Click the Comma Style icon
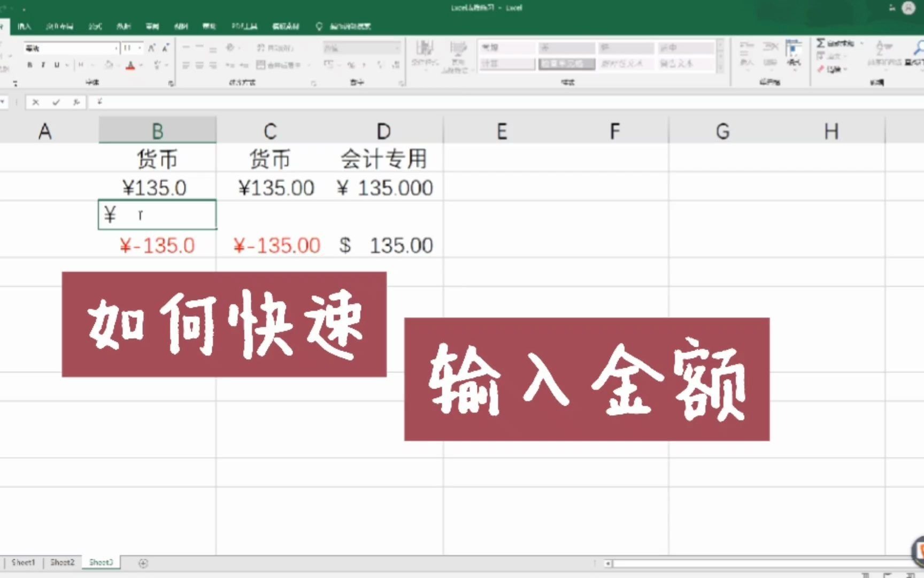This screenshot has width=924, height=578. click(x=365, y=65)
